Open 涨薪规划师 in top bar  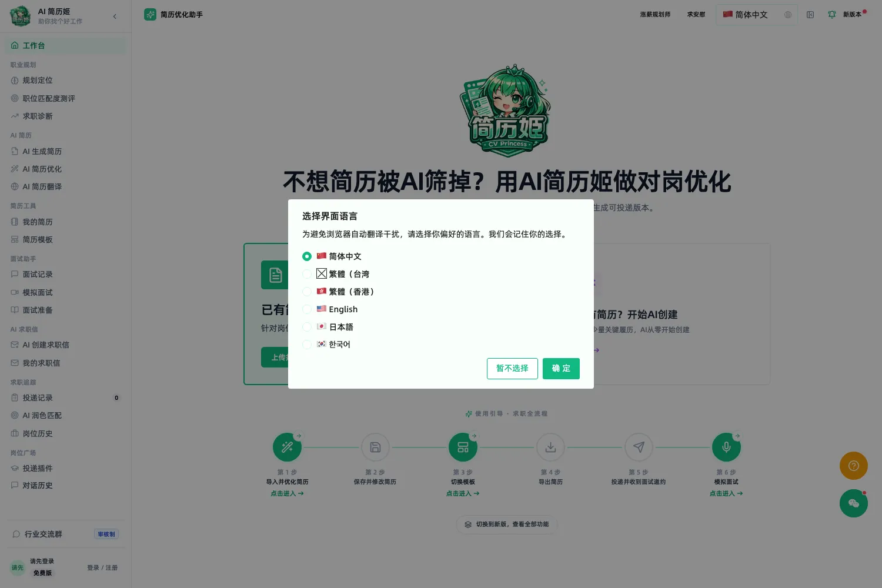(x=655, y=15)
